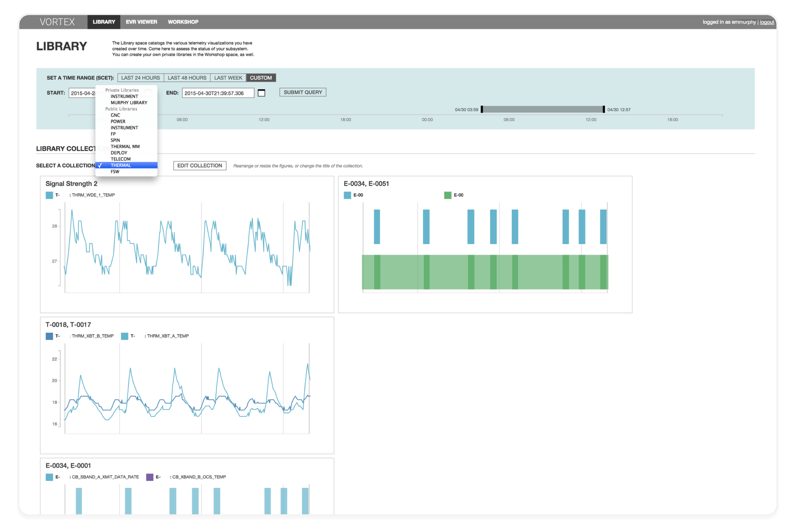This screenshot has width=792, height=532.
Task: Open the LIBRARY tab
Action: [x=104, y=22]
